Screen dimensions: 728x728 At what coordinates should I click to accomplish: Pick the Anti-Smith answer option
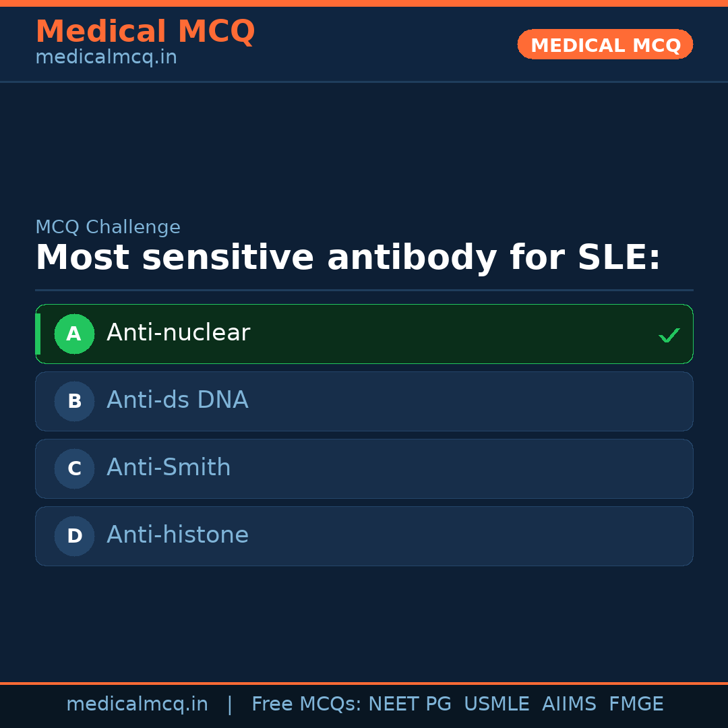(169, 468)
